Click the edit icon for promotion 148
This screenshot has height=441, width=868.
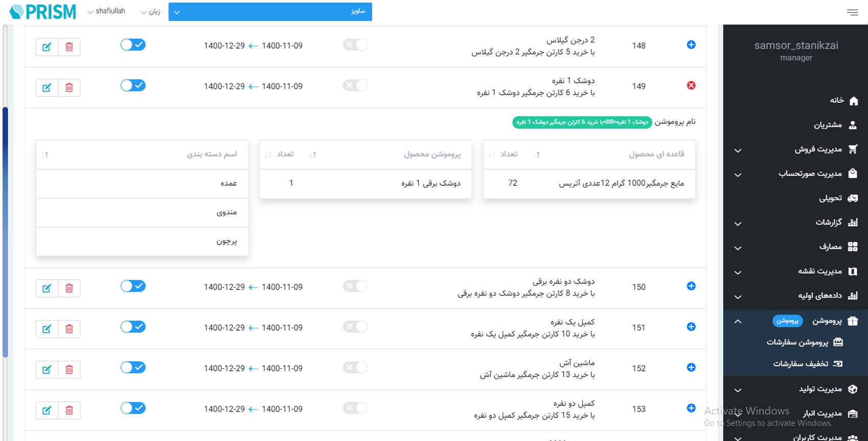(x=47, y=47)
